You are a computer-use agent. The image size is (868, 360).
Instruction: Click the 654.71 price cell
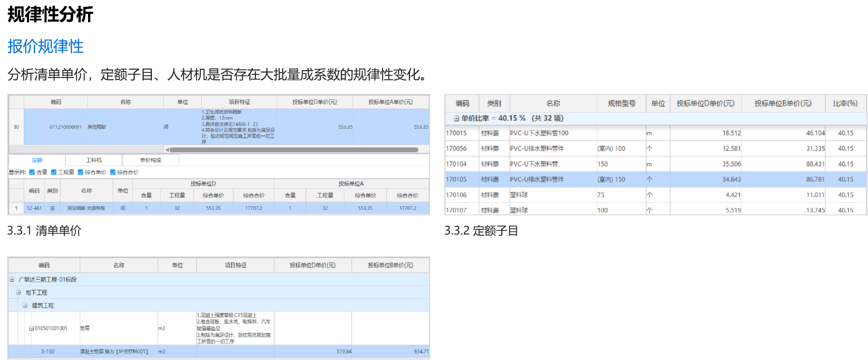coord(390,351)
